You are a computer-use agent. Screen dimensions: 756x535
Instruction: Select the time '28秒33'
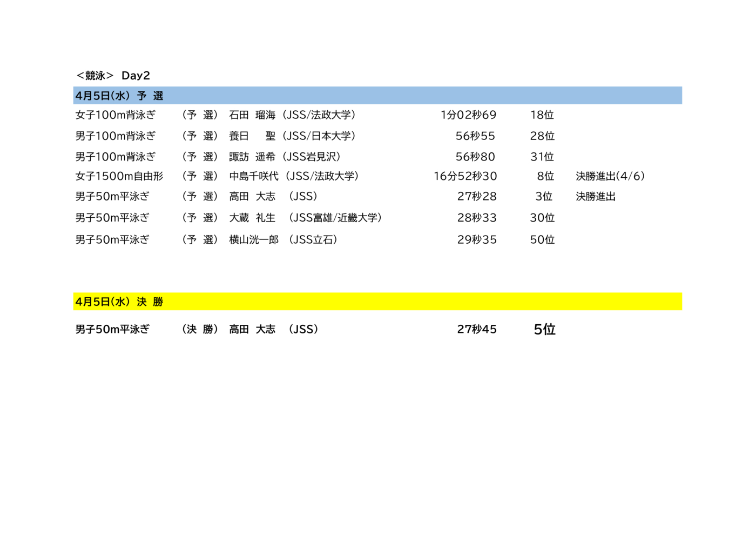[477, 218]
